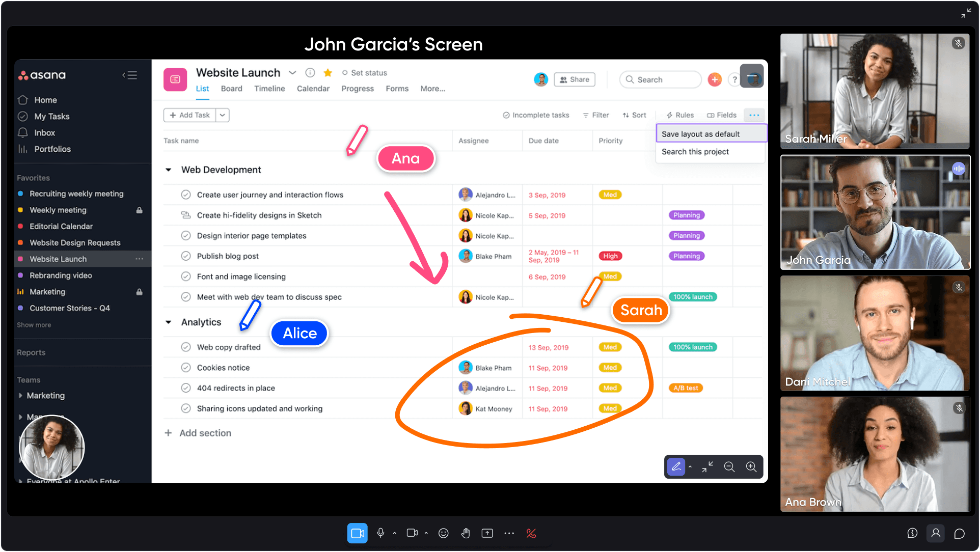Image resolution: width=980 pixels, height=552 pixels.
Task: Open the emoji reactions icon
Action: [x=444, y=533]
